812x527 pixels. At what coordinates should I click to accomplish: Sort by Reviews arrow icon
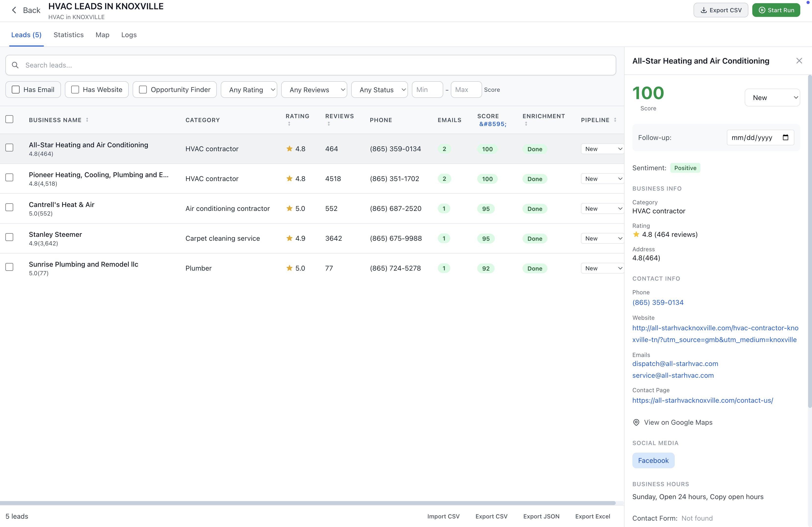[x=329, y=124]
